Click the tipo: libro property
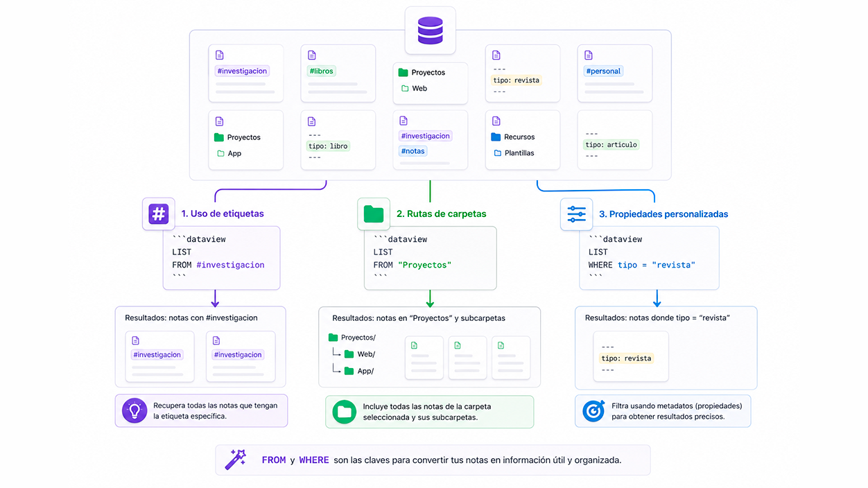868x488 pixels. (329, 146)
